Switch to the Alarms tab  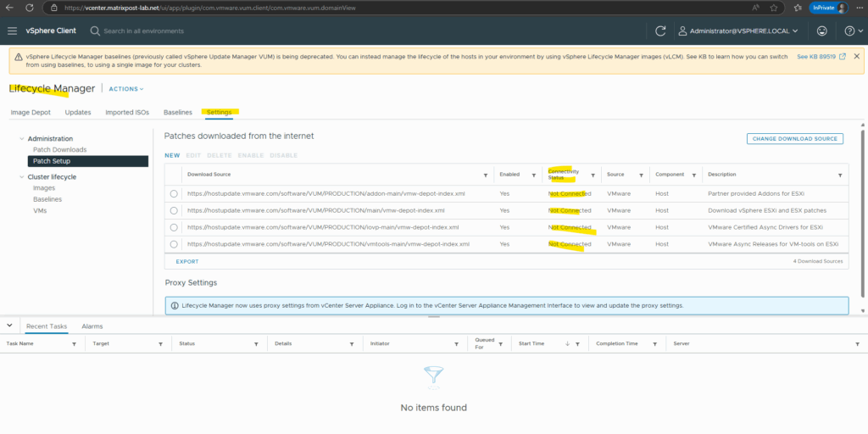tap(92, 326)
